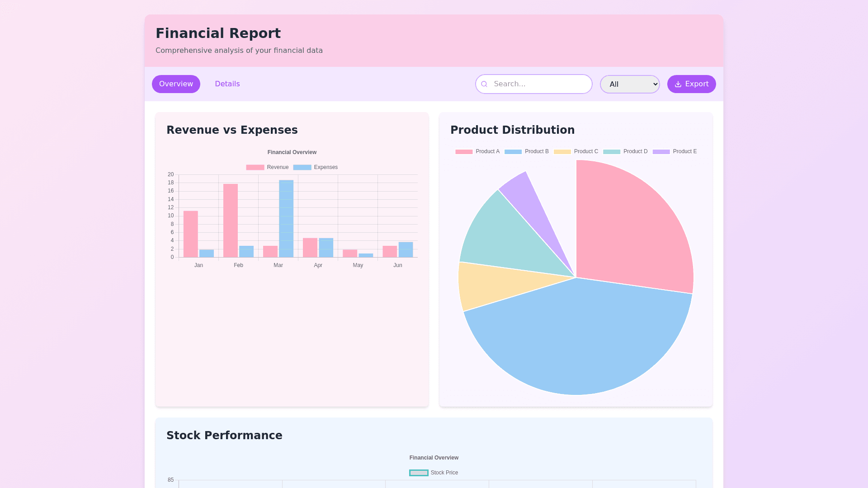The height and width of the screenshot is (488, 868).
Task: Click the search magnifier icon
Action: tap(484, 84)
